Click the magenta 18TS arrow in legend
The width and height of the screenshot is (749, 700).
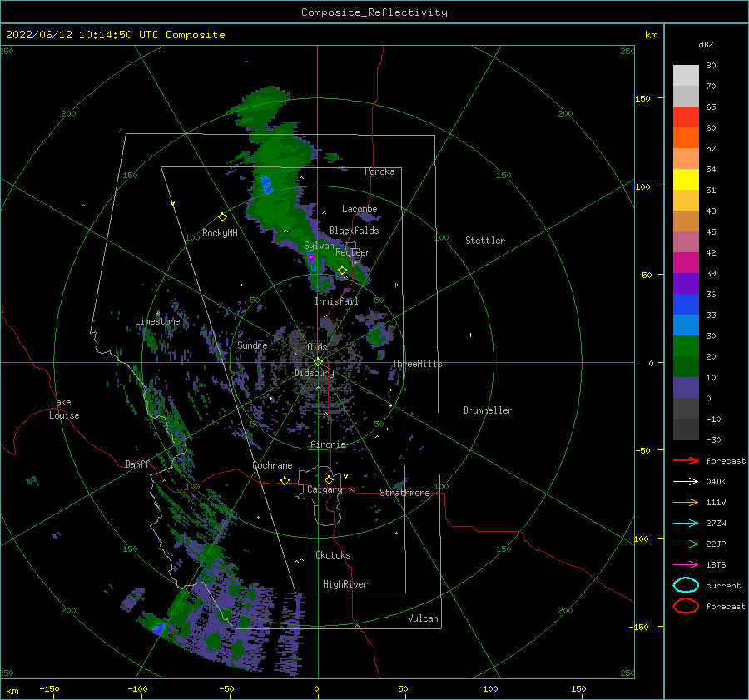(686, 565)
